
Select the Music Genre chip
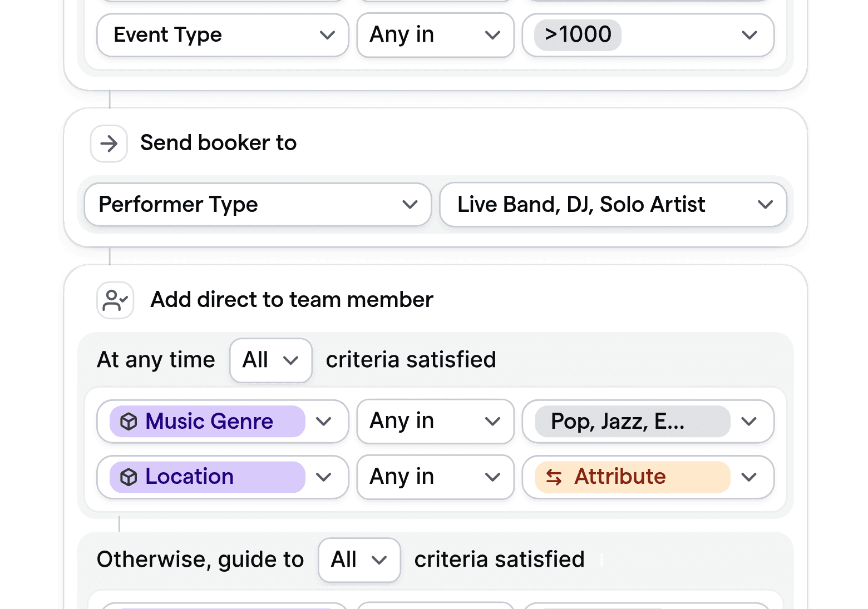pos(209,422)
